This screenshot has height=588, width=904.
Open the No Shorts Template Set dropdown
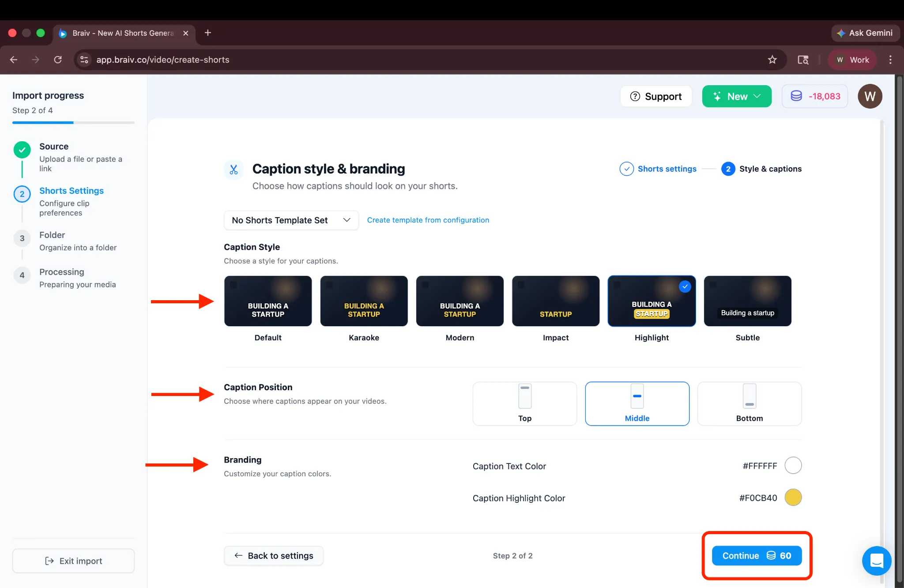coord(291,220)
